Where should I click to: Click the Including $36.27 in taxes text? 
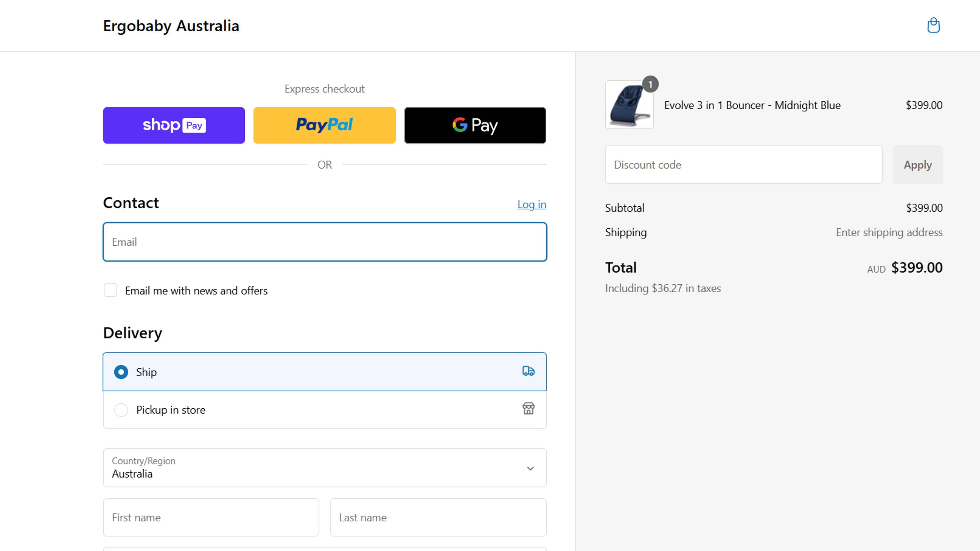pos(663,288)
